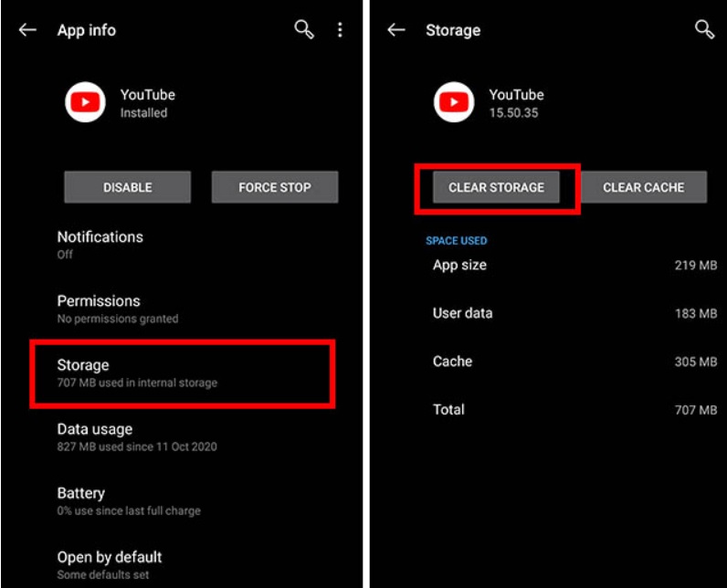
Task: Tap the 305 MB cache value
Action: (696, 362)
